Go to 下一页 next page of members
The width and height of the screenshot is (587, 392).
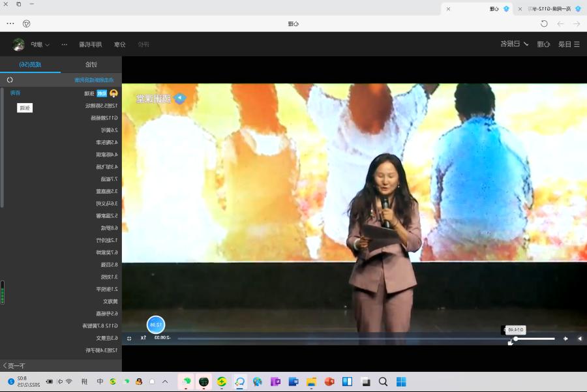click(13, 366)
